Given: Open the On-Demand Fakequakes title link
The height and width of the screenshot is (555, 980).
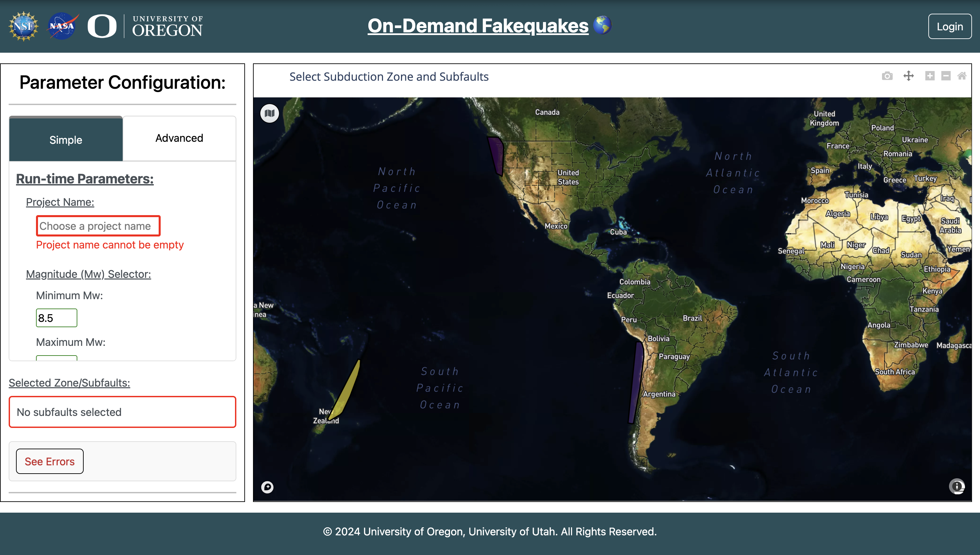Looking at the screenshot, I should (478, 26).
